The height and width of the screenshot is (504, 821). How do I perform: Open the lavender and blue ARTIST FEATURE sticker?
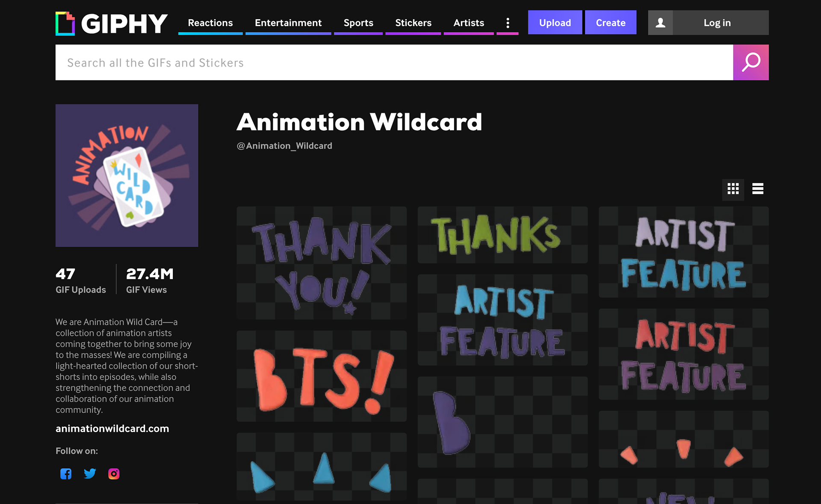pos(683,252)
